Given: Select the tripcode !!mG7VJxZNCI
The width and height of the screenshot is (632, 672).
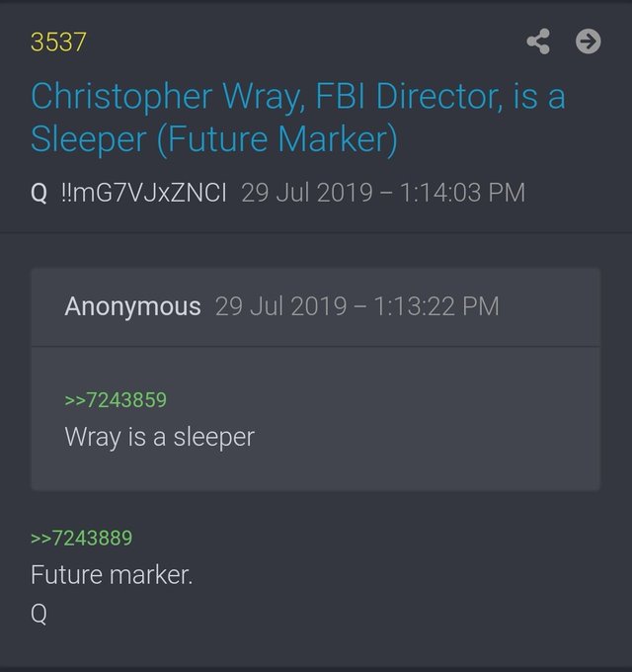Looking at the screenshot, I should click(x=144, y=192).
